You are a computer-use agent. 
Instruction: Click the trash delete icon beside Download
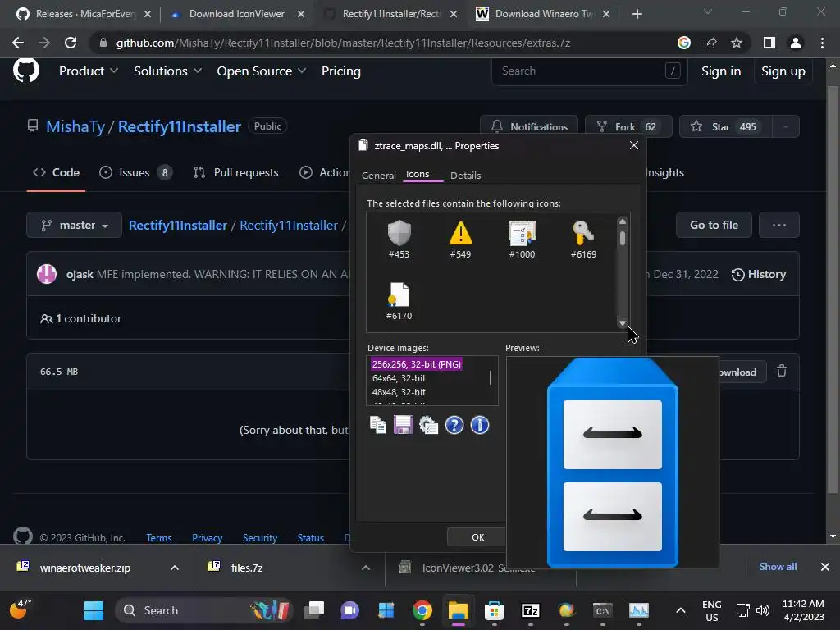pos(782,371)
